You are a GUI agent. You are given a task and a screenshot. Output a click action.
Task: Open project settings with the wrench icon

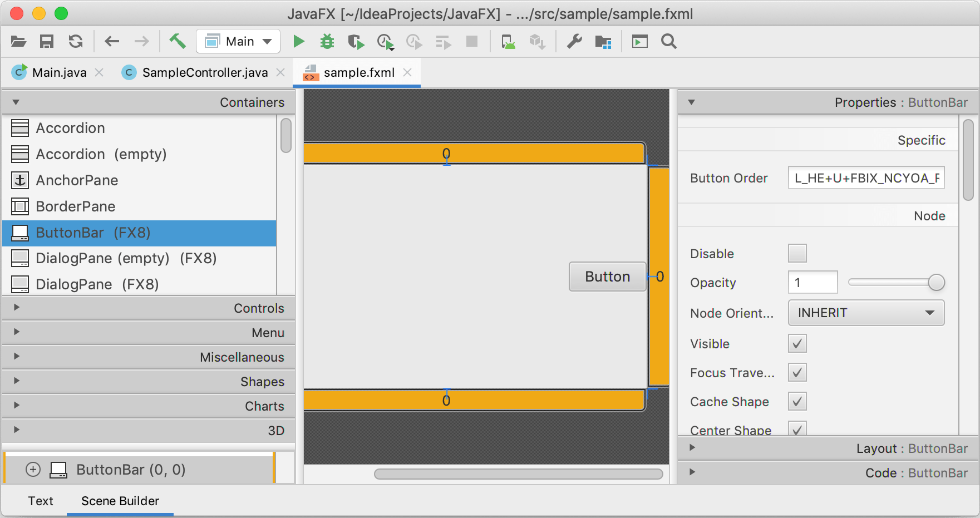click(x=574, y=41)
